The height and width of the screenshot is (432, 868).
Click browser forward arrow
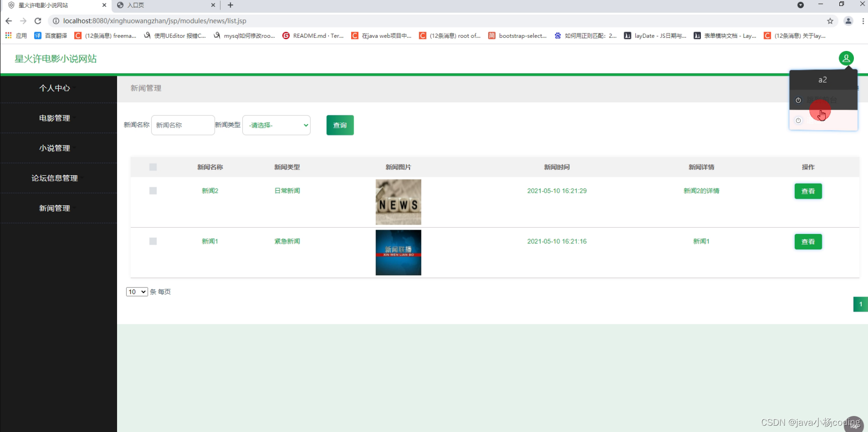tap(23, 21)
